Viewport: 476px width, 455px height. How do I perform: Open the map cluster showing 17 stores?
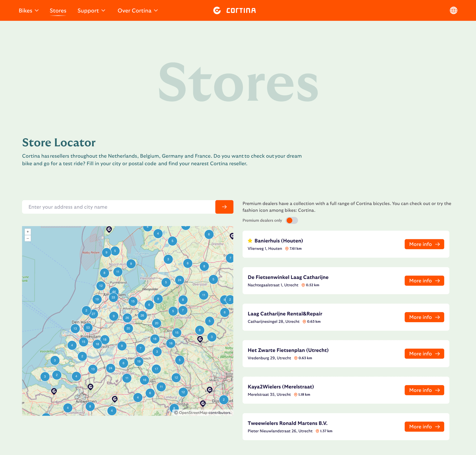pos(156,369)
